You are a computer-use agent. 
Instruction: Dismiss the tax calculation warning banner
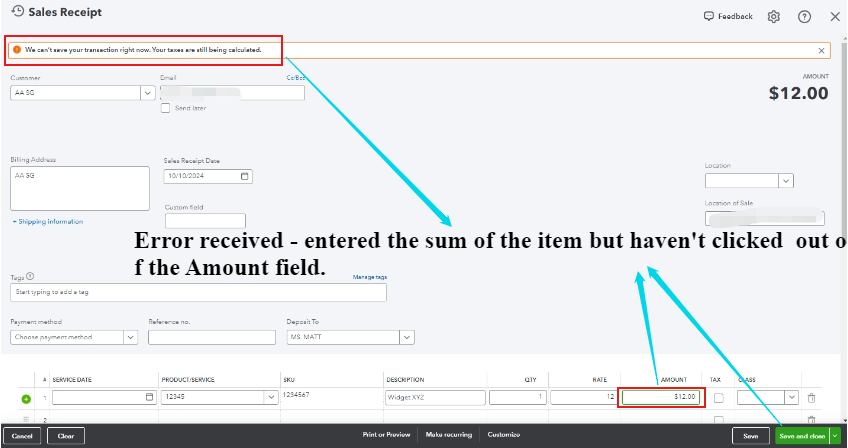click(x=821, y=50)
